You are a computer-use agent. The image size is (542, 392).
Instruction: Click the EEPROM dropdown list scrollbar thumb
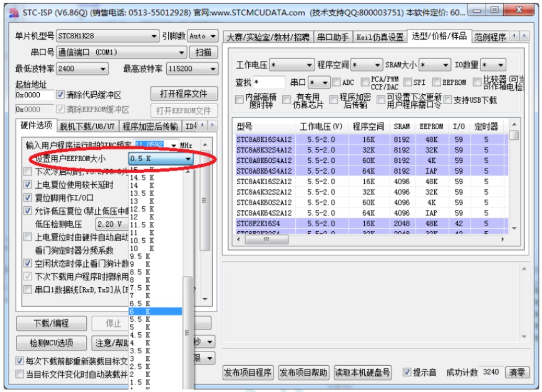point(188,332)
